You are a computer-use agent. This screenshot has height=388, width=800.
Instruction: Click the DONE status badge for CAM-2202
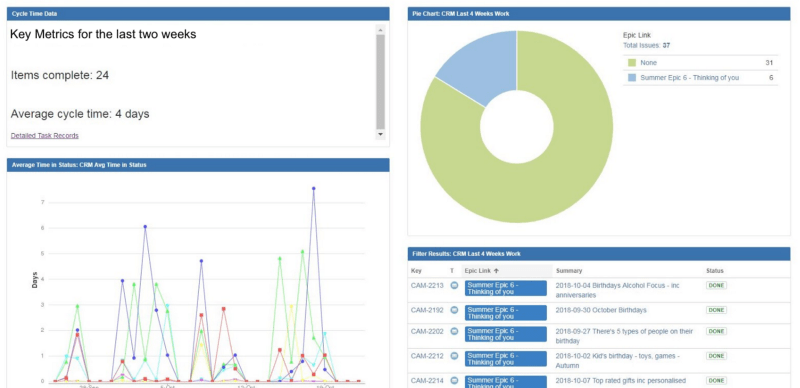coord(716,331)
